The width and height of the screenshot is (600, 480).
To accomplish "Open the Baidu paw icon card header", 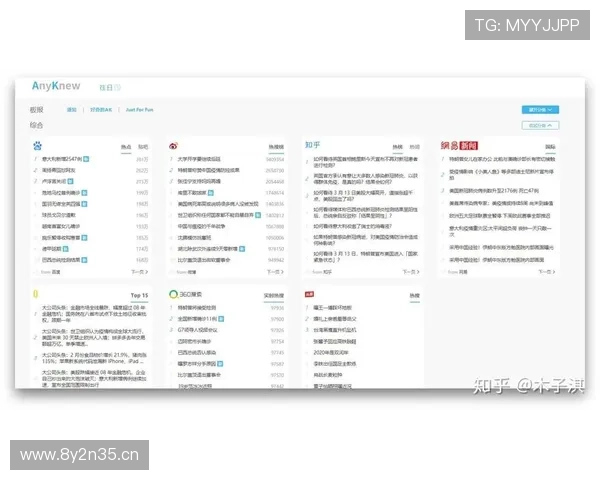I will [x=38, y=145].
